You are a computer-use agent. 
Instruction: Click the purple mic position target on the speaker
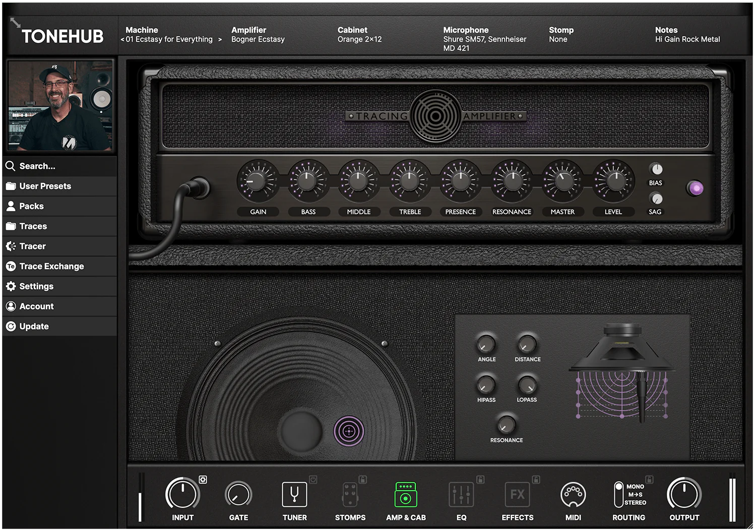tap(349, 431)
